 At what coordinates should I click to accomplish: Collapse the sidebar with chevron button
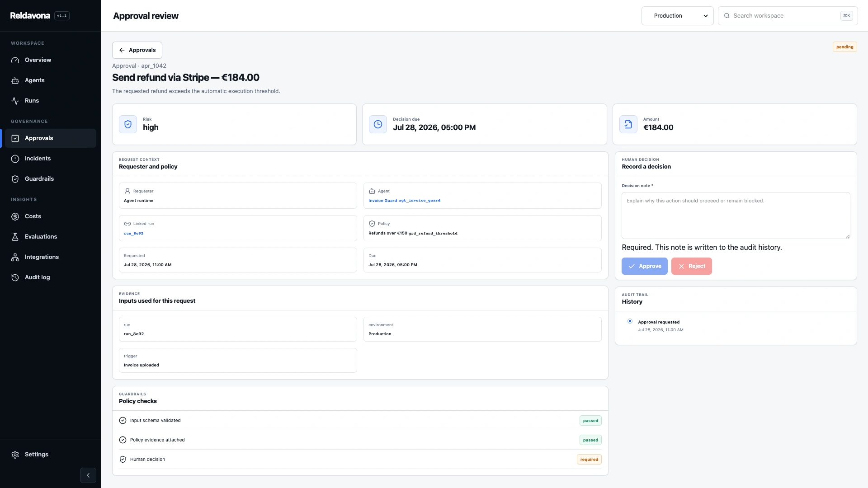click(x=88, y=475)
